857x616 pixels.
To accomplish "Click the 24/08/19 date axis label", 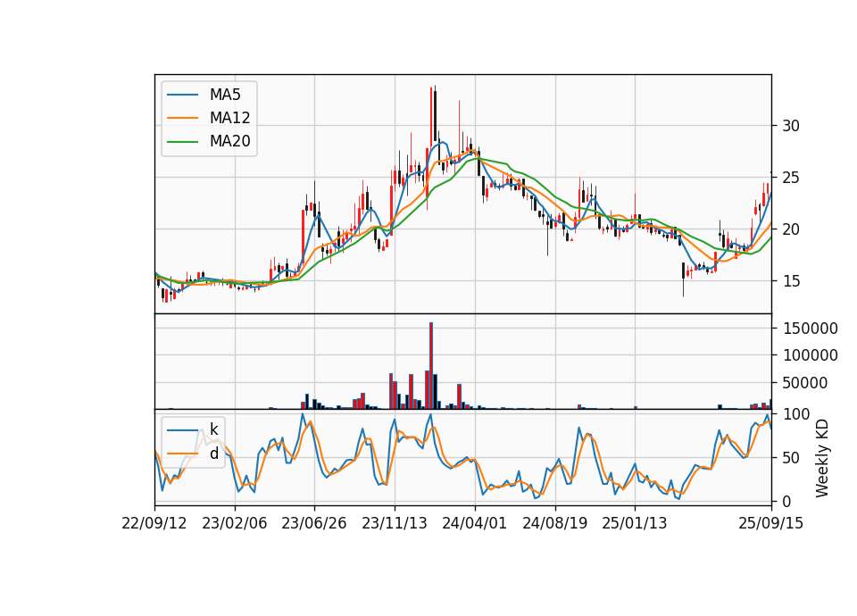I will pyautogui.click(x=554, y=523).
